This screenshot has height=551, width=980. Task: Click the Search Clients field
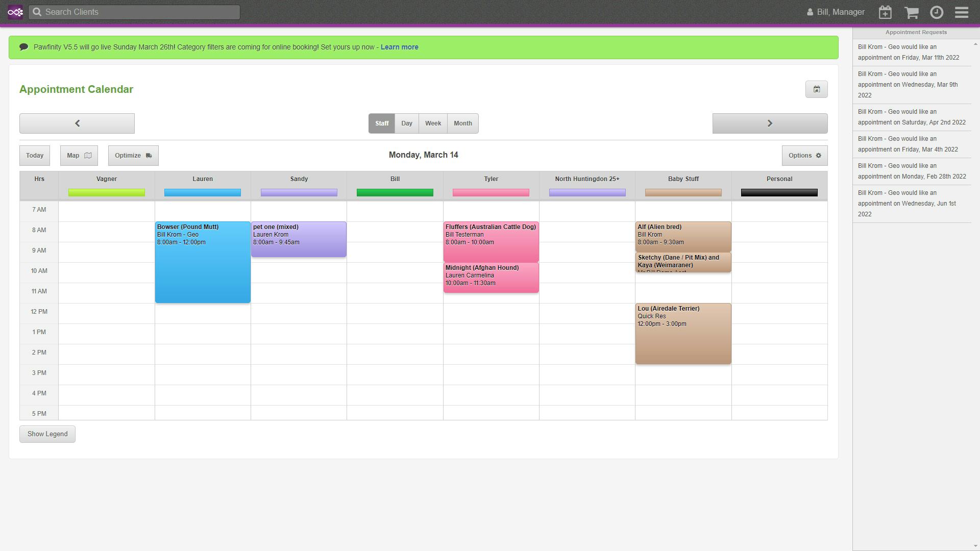pyautogui.click(x=134, y=12)
